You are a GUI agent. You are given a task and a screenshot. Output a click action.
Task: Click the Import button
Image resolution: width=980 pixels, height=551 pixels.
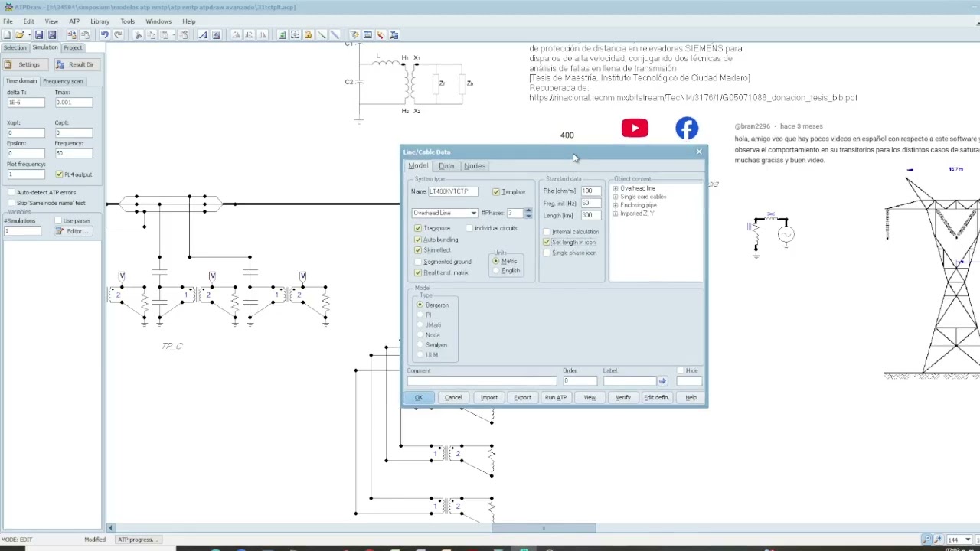coord(488,397)
